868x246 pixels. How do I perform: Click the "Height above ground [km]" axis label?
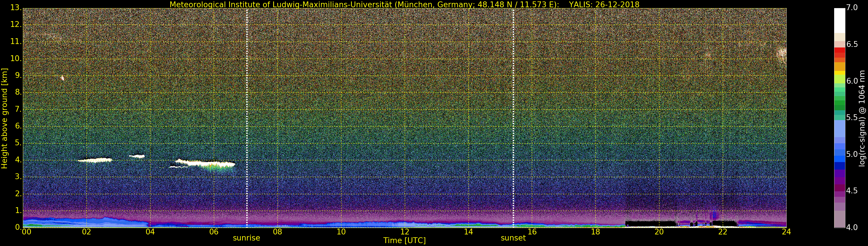4,118
